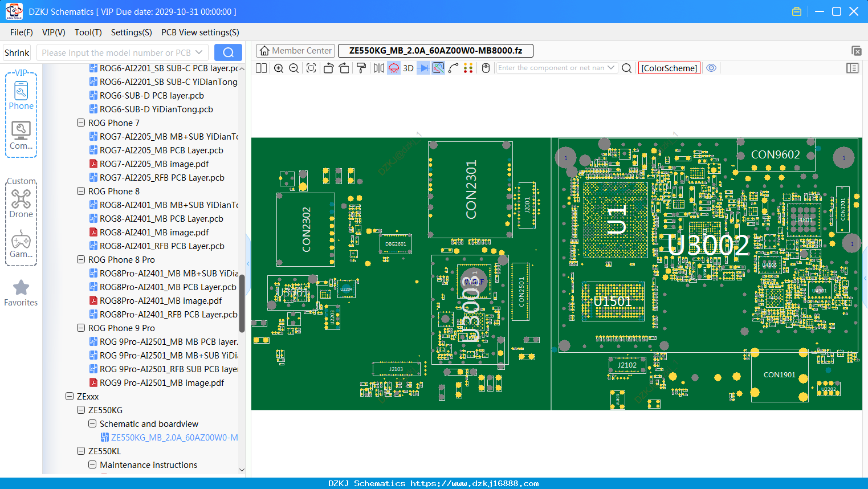868x489 pixels.
Task: Switch to ZE550KG_MB_2.0A file tab
Action: click(435, 51)
